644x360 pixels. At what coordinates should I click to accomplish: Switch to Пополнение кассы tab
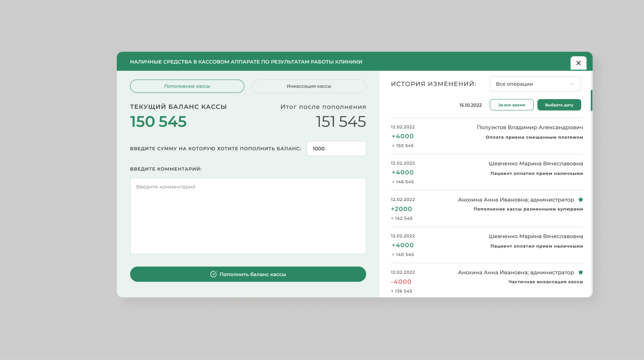pos(187,86)
